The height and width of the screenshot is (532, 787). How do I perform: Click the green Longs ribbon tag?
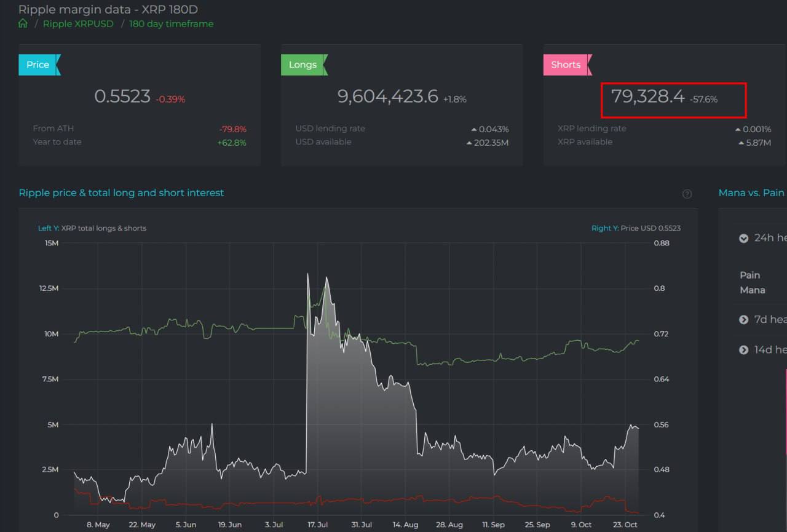[303, 65]
